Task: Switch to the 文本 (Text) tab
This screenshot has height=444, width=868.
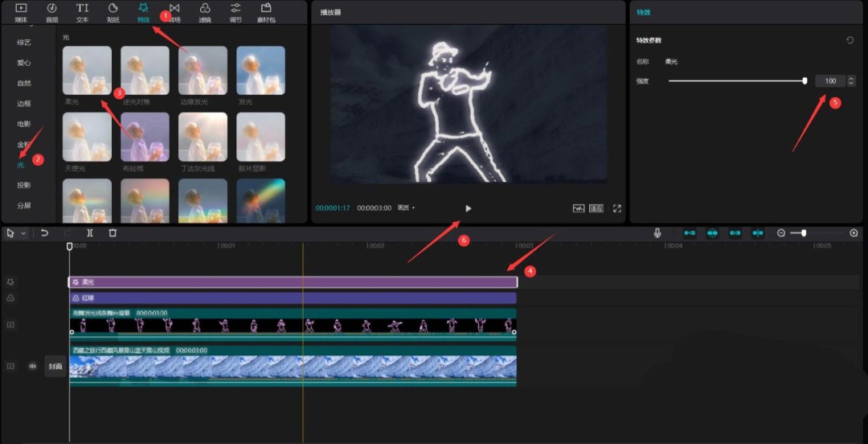Action: coord(82,11)
